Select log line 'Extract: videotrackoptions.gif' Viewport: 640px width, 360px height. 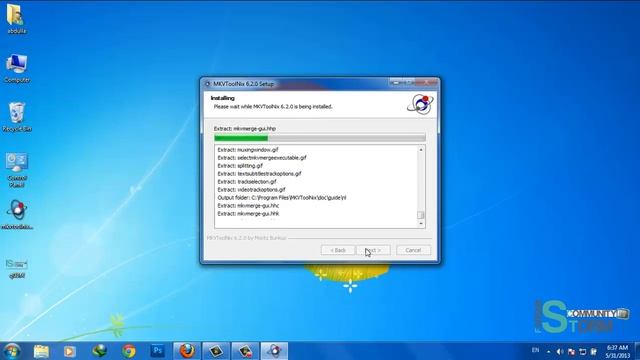pyautogui.click(x=251, y=189)
